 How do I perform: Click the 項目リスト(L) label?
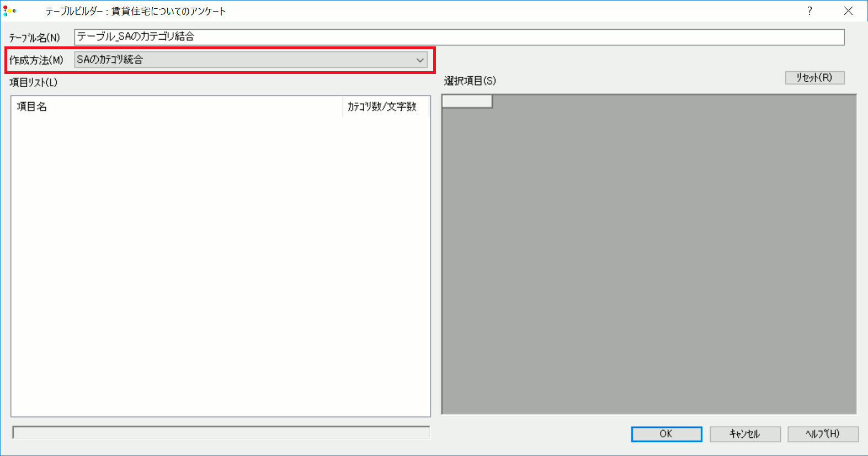[x=33, y=83]
